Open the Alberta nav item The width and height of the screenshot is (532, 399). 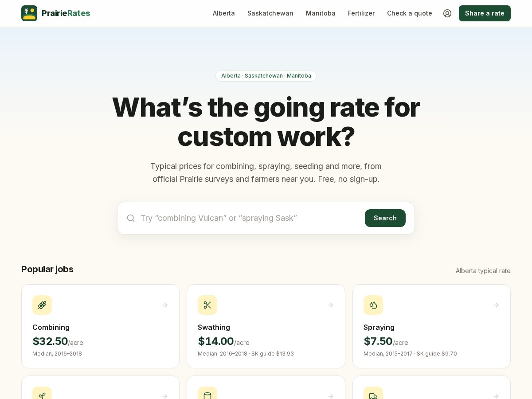coord(224,13)
